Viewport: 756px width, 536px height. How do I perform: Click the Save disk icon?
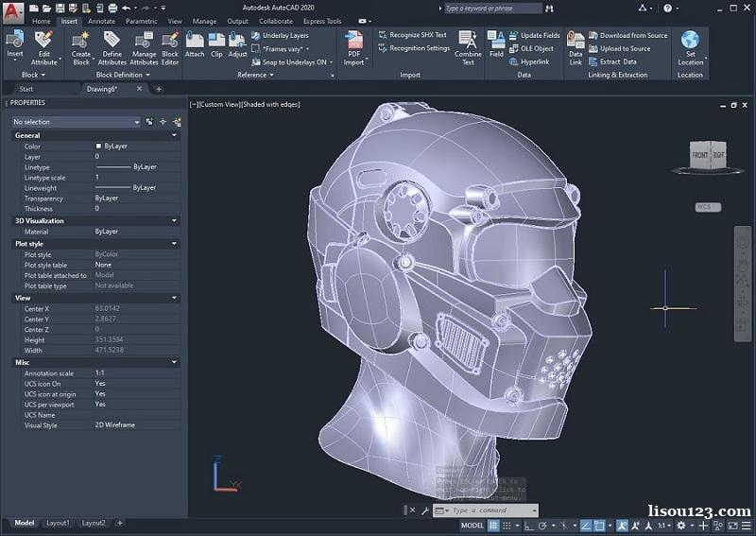point(60,9)
